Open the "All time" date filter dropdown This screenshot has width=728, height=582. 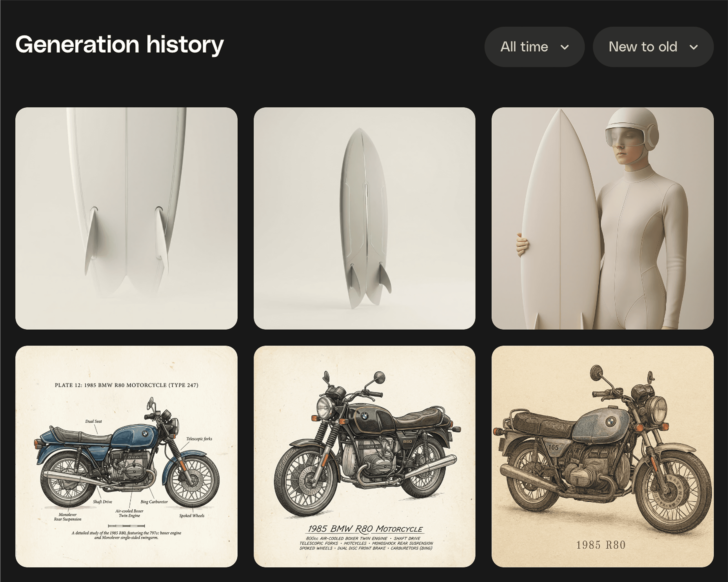[534, 47]
